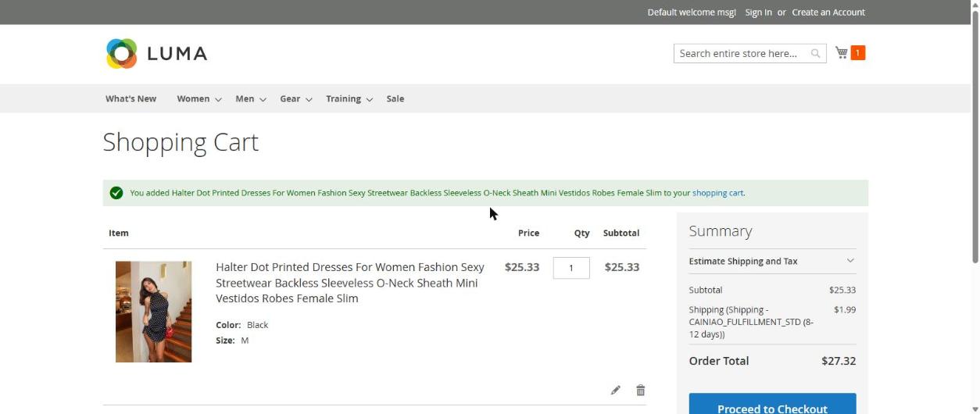
Task: Click the Price column header
Action: click(x=528, y=233)
